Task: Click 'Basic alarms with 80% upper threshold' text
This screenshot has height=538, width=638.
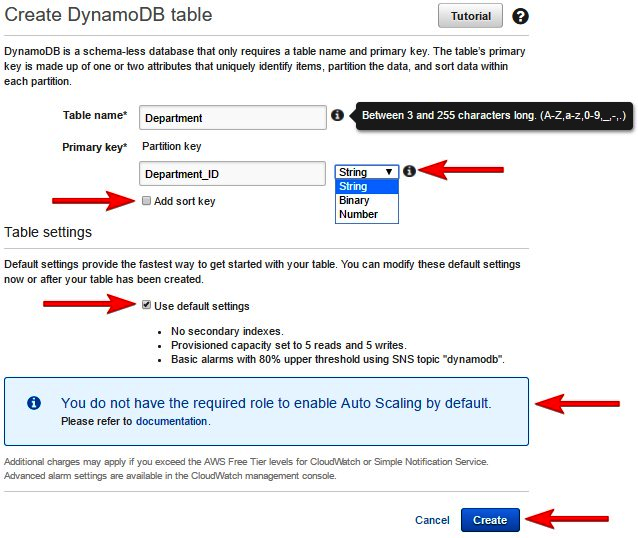Action: click(337, 359)
